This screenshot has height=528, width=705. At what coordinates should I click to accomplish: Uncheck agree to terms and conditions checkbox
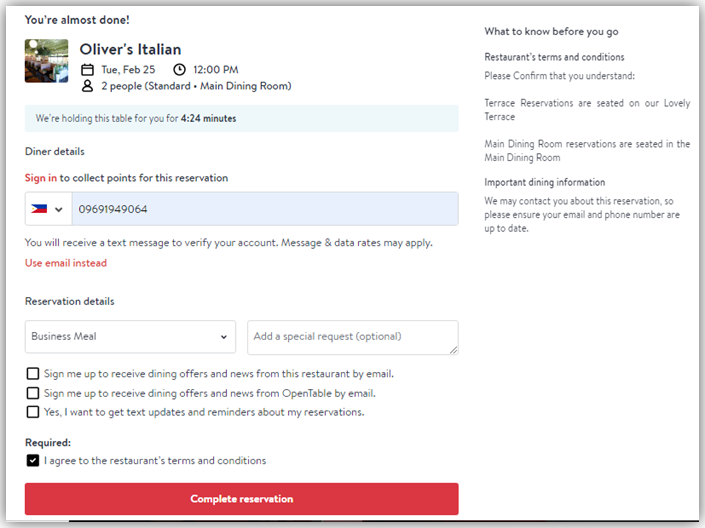33,461
